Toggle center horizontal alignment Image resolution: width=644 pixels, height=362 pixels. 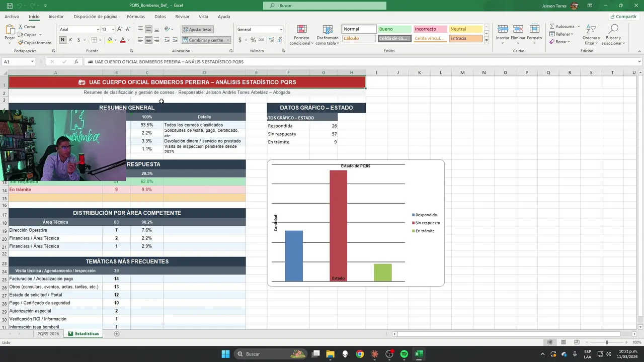[x=148, y=40]
